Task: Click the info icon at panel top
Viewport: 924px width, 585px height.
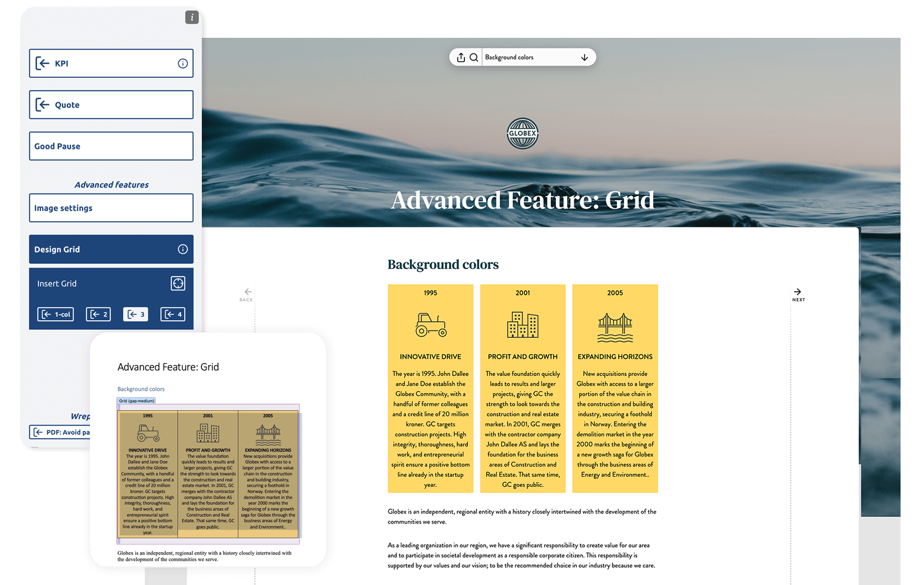Action: click(x=192, y=18)
